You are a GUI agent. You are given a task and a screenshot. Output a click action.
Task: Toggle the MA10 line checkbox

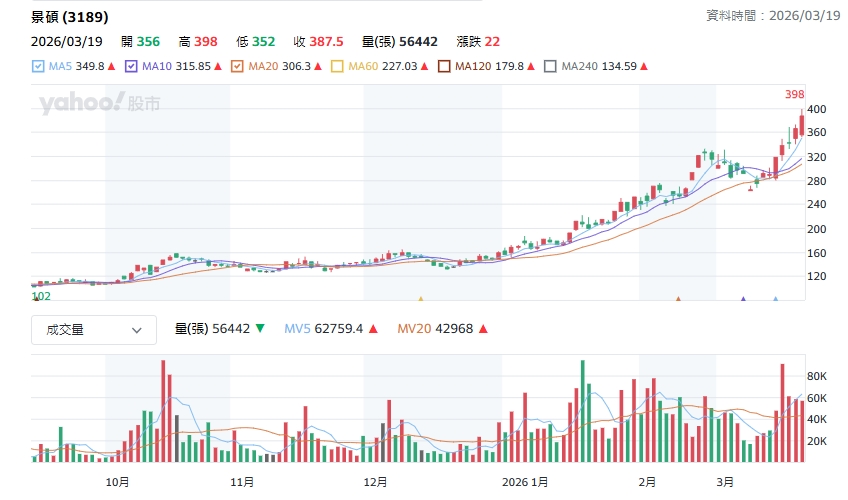(x=132, y=67)
